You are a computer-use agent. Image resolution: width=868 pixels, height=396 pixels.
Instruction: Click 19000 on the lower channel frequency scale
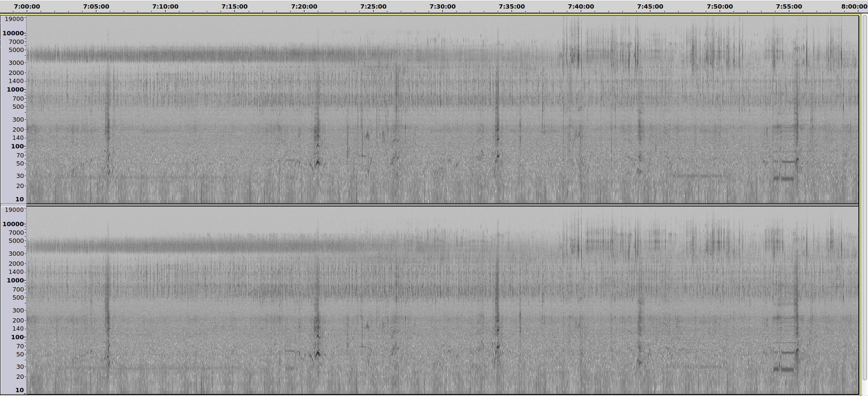(x=13, y=209)
